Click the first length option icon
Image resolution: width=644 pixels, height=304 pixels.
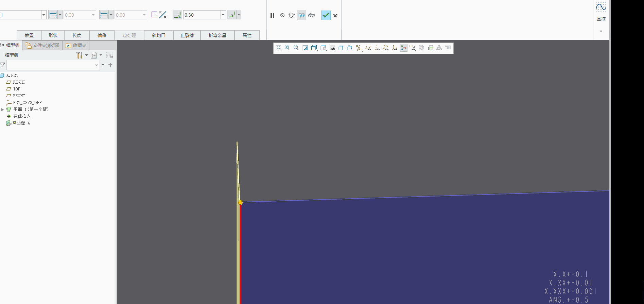[x=53, y=15]
